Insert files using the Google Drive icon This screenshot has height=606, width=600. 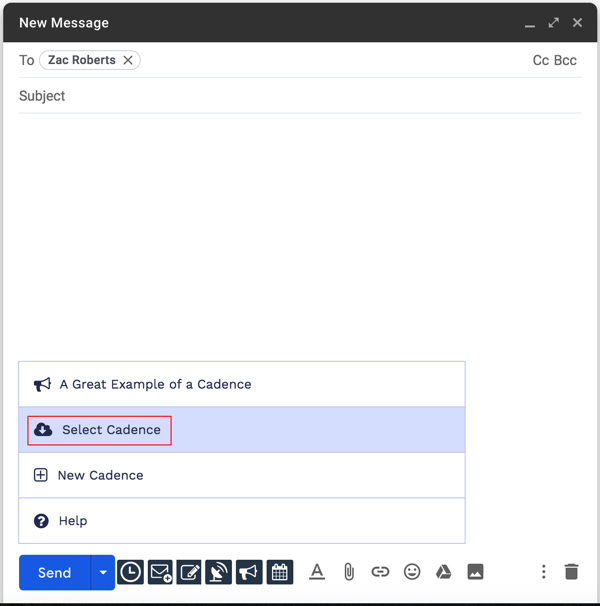point(443,572)
